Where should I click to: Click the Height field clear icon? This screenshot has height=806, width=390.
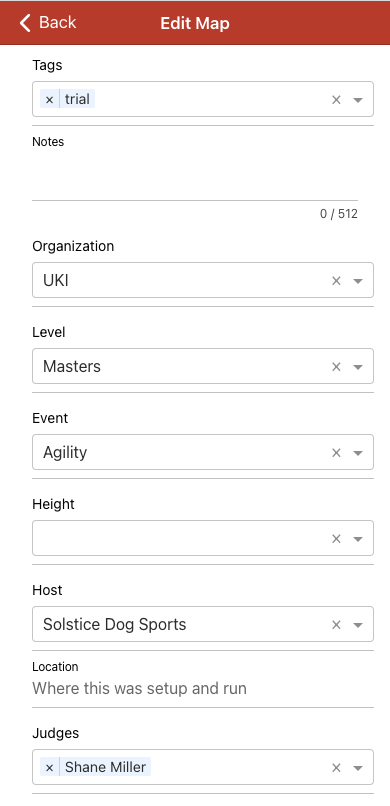(x=336, y=538)
